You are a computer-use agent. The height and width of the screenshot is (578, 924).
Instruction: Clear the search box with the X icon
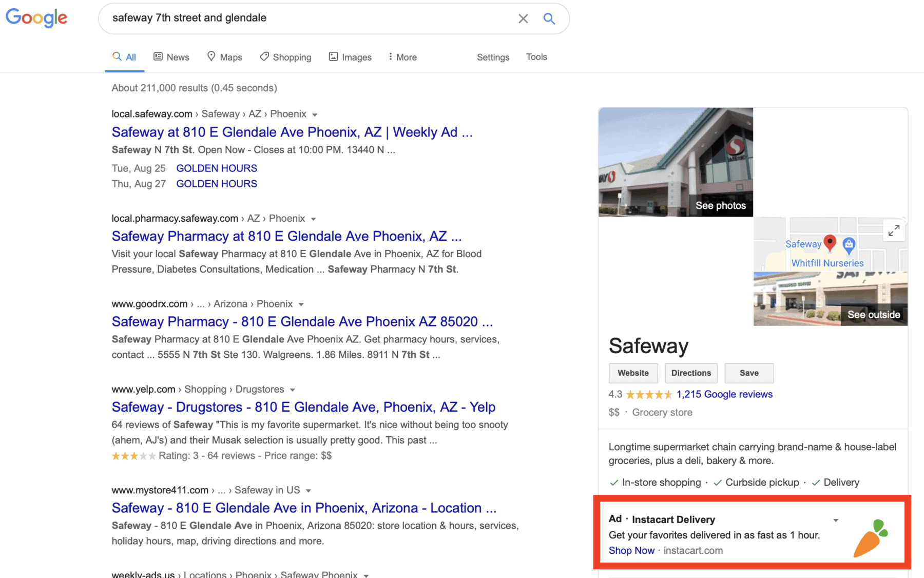pyautogui.click(x=523, y=19)
